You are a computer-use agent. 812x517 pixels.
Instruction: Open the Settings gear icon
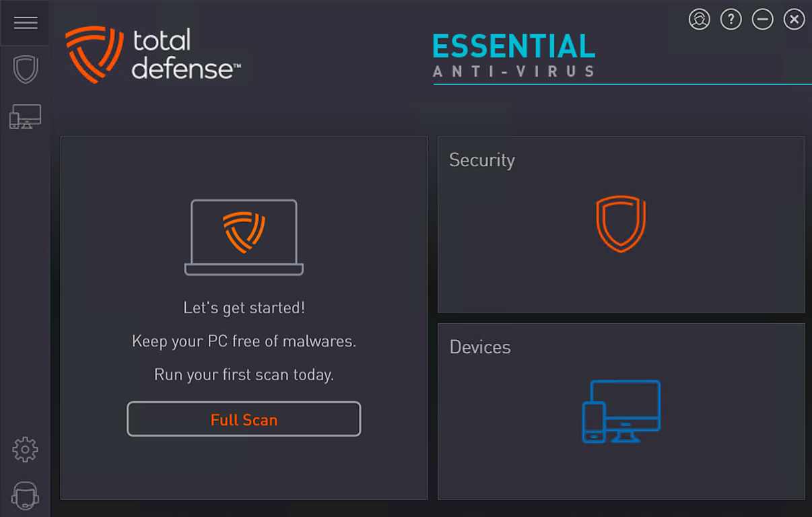(25, 449)
